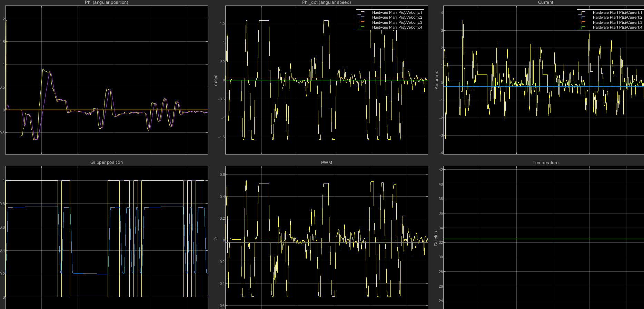Viewport: 644px width, 309px height.
Task: Click tick label 0.6 on PWM axis
Action: (x=222, y=175)
